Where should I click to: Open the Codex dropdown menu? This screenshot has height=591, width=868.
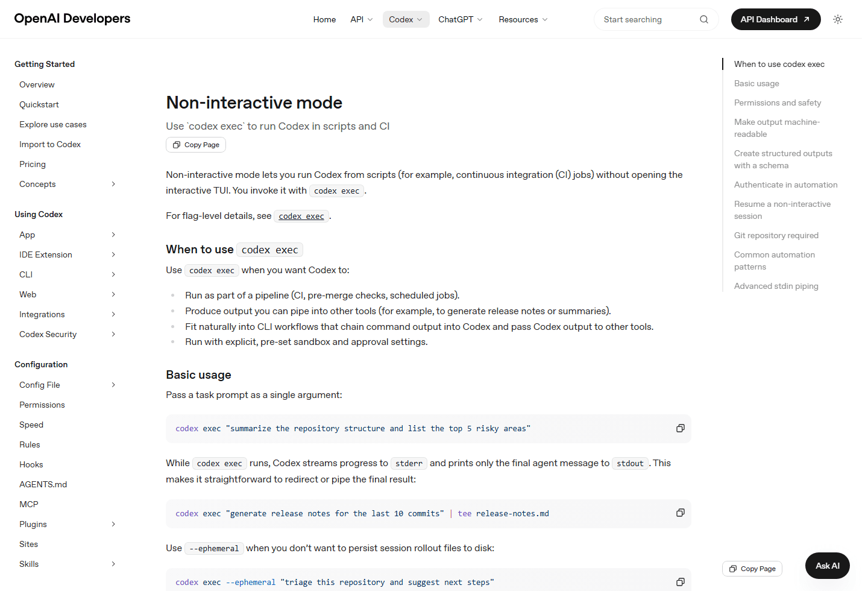(406, 19)
